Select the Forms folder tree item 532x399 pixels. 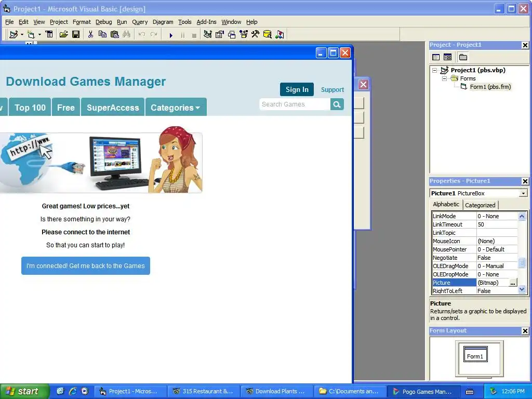coord(468,78)
